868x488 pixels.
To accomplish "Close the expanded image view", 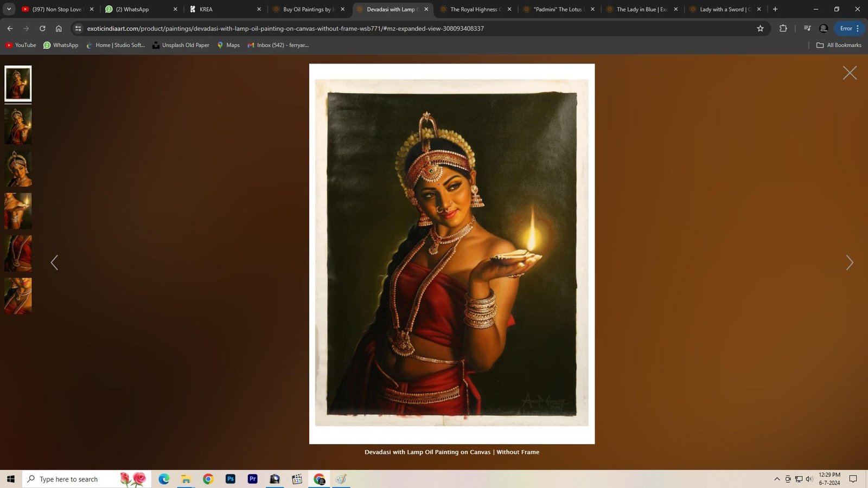I will [850, 73].
